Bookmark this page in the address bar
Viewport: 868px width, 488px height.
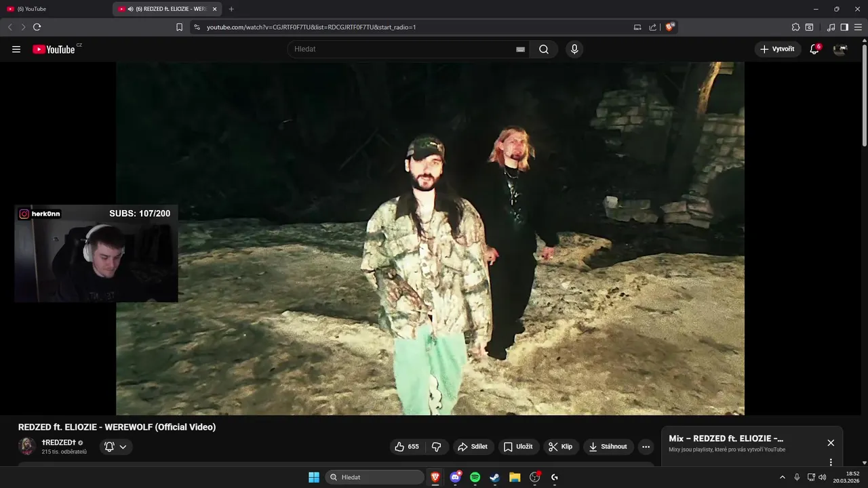tap(179, 27)
